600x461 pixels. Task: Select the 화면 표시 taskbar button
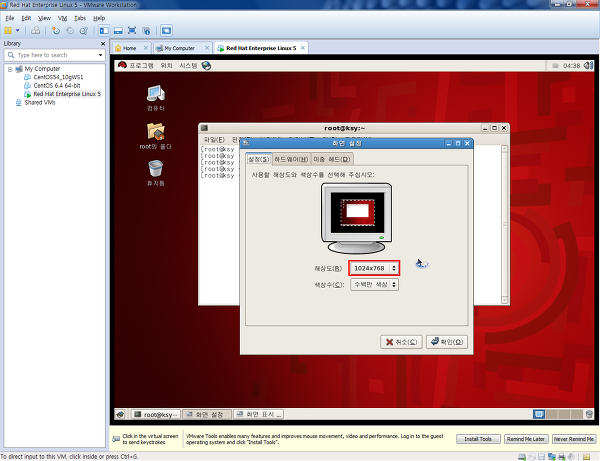coord(258,414)
